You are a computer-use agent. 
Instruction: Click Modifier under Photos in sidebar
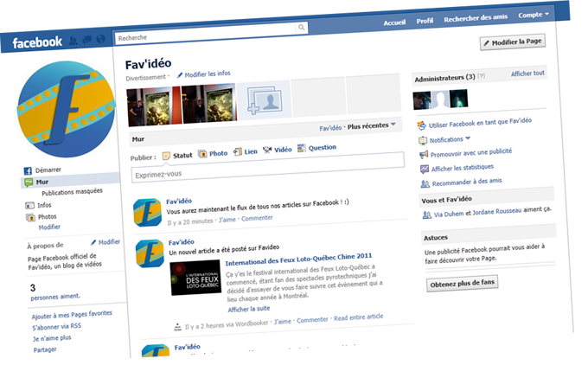click(49, 227)
